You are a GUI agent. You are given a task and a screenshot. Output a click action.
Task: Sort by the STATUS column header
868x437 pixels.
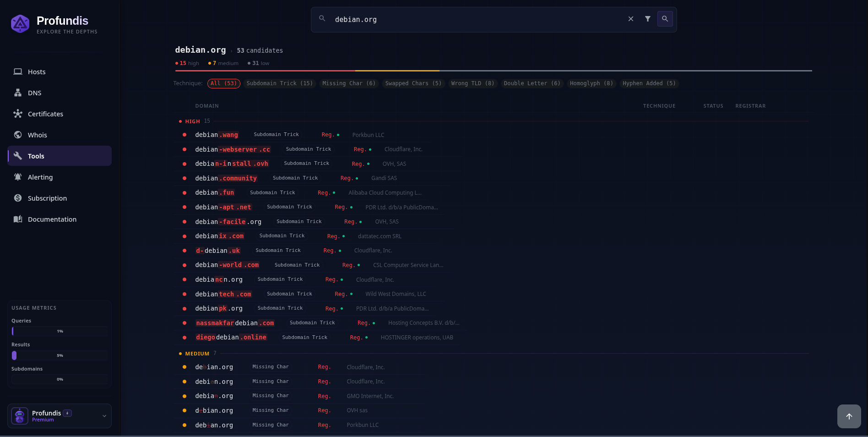coord(713,106)
